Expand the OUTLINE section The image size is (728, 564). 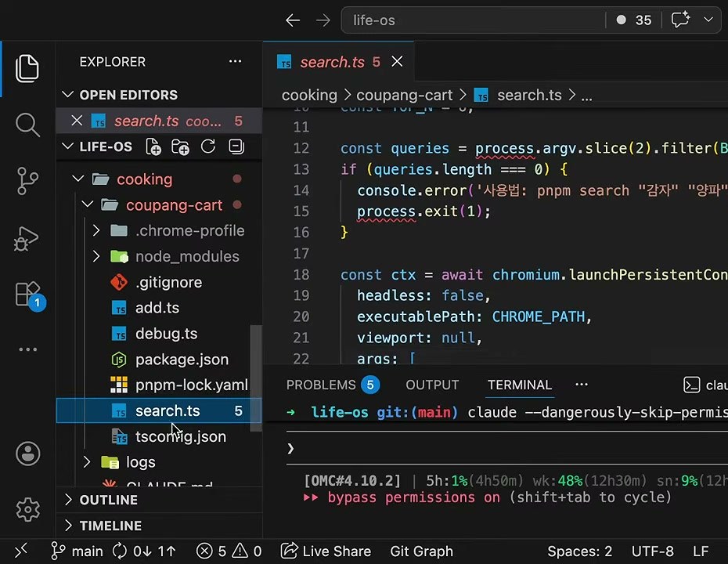68,500
